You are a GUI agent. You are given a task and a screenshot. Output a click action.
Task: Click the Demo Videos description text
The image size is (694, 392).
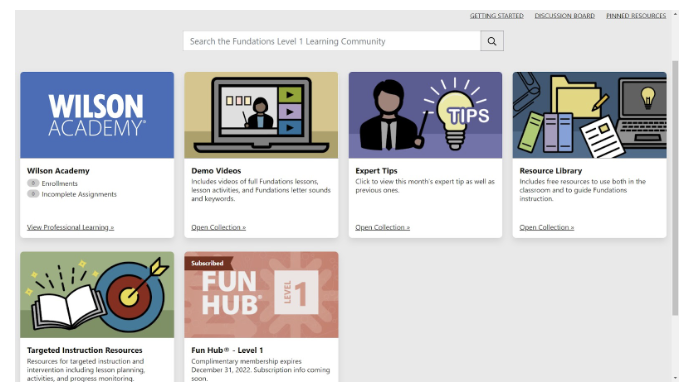261,190
